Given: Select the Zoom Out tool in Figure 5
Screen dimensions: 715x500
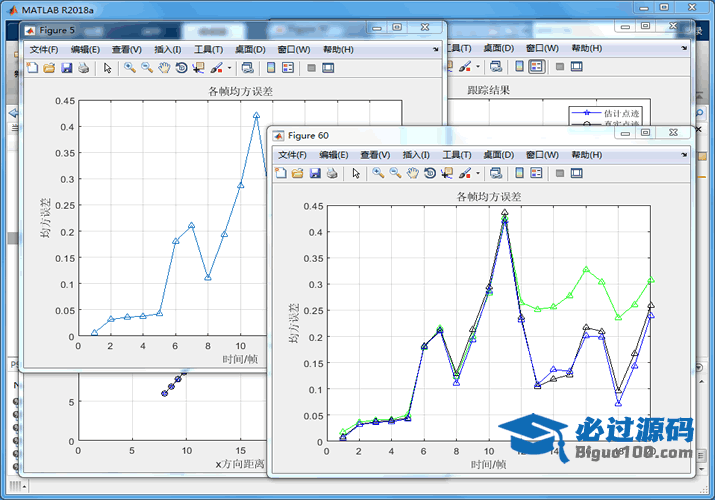Looking at the screenshot, I should 146,67.
